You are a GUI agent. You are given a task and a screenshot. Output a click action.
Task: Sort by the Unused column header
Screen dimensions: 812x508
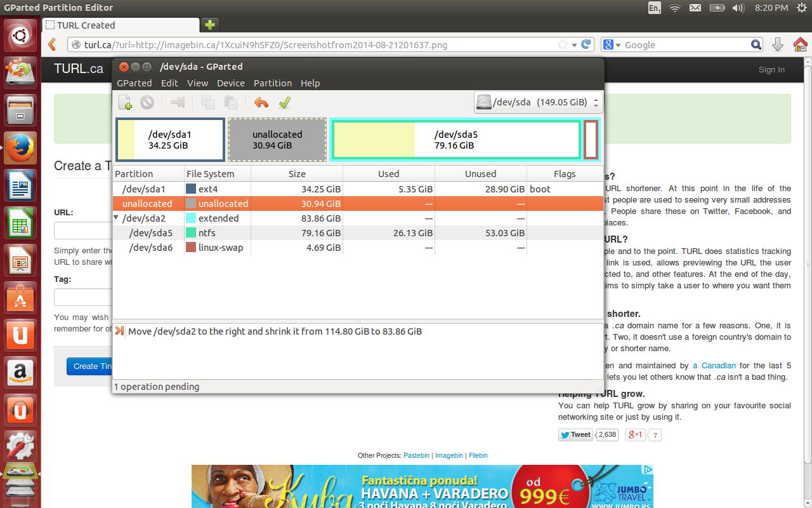481,174
